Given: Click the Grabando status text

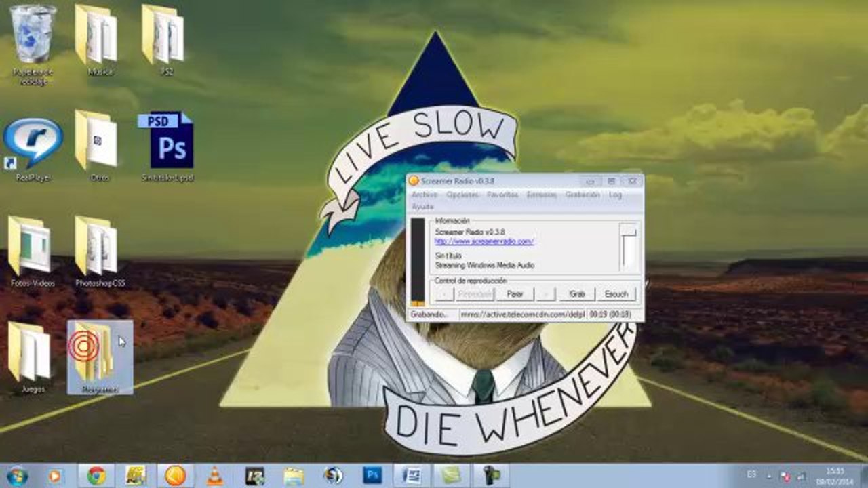Looking at the screenshot, I should 430,314.
